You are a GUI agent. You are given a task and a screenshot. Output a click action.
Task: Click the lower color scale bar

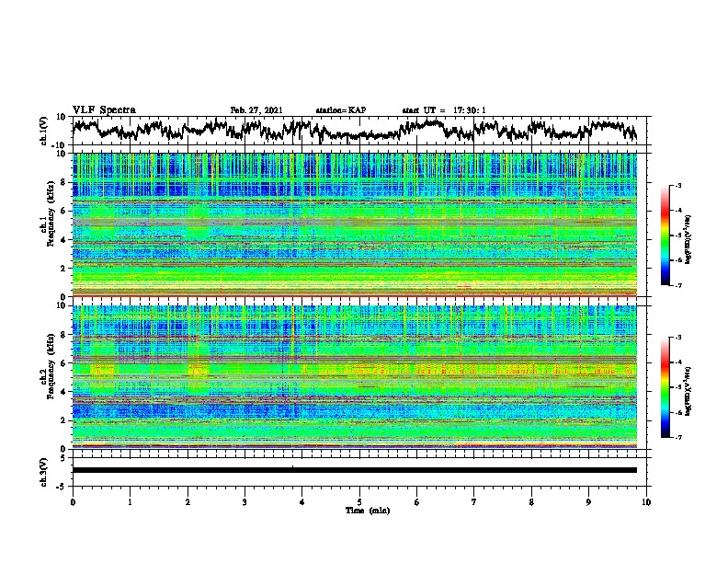click(665, 387)
